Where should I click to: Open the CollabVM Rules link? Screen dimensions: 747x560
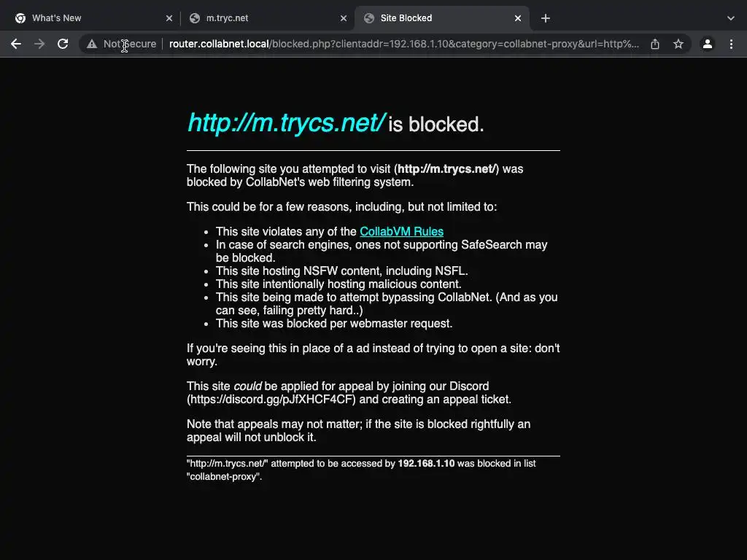click(x=402, y=231)
